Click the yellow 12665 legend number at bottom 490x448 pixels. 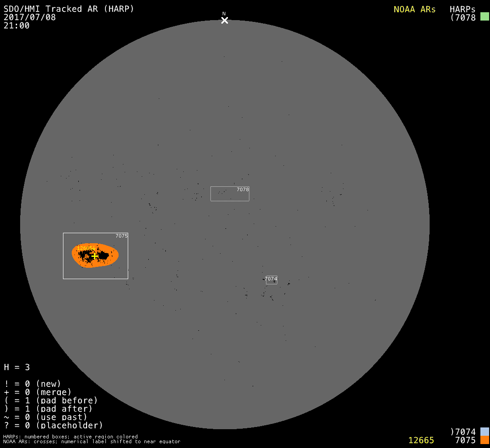click(x=421, y=440)
